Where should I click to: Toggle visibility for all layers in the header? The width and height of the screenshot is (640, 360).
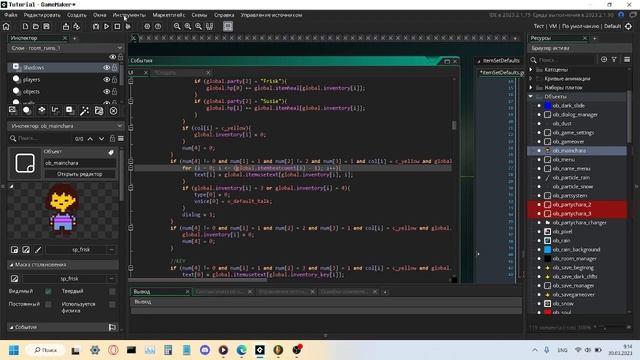point(112,57)
